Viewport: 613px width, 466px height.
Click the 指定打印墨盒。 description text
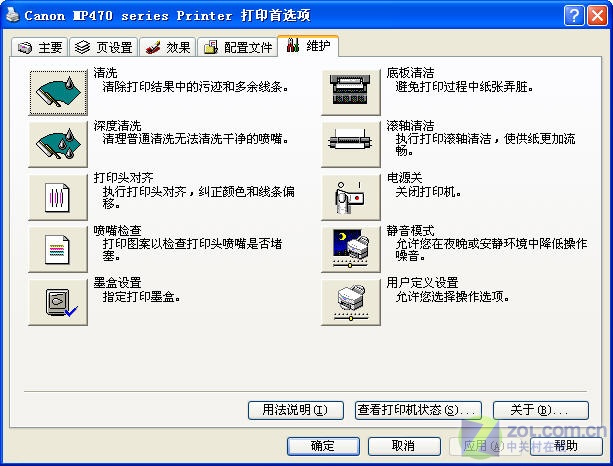tap(142, 297)
